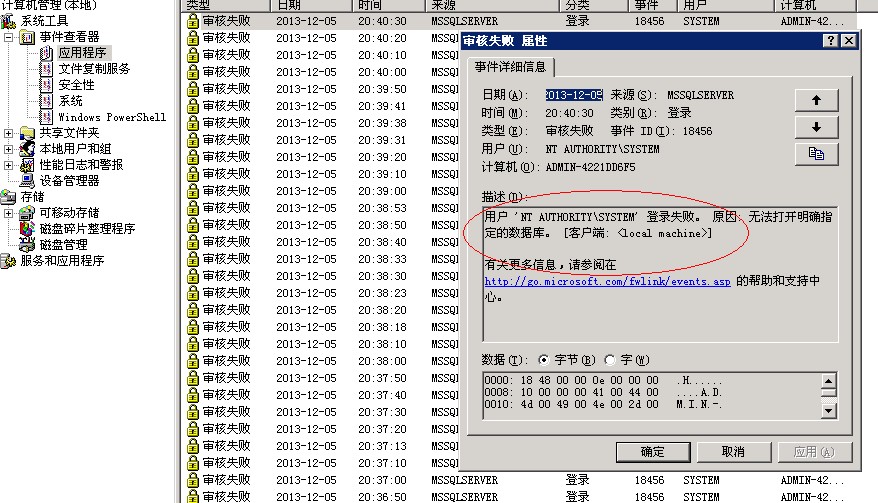The width and height of the screenshot is (878, 503).
Task: Expand the 性能日志和警报 node
Action: coord(9,165)
